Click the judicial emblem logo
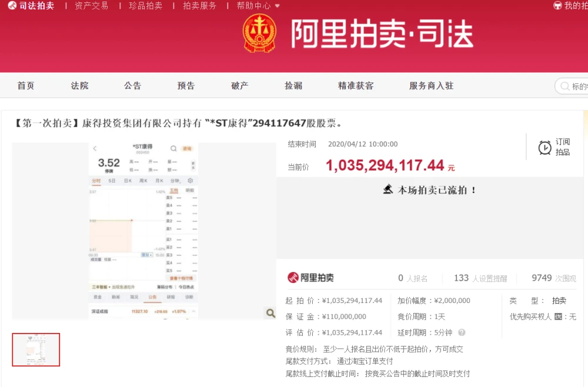This screenshot has height=387, width=588. click(x=259, y=33)
